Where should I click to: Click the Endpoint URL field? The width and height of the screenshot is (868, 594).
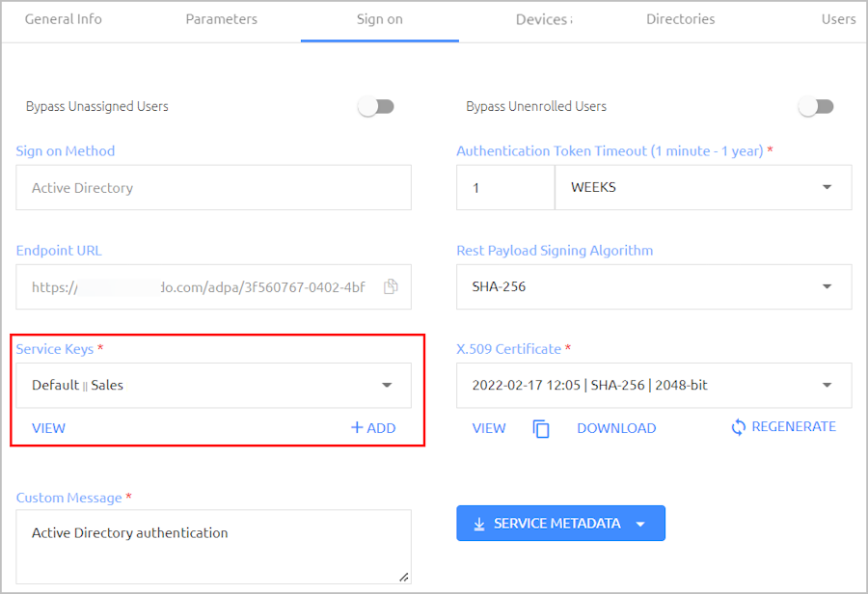(x=213, y=286)
